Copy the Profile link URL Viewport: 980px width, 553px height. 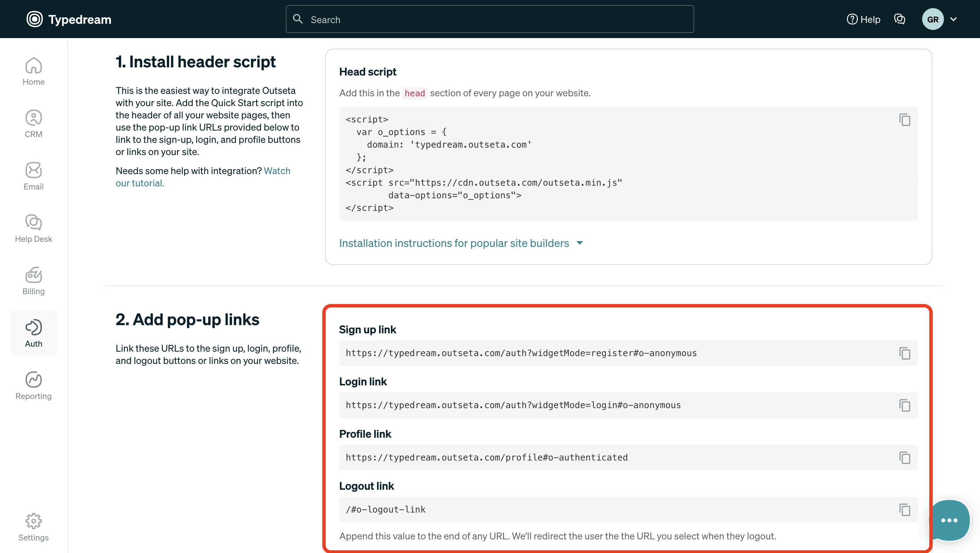pyautogui.click(x=904, y=457)
